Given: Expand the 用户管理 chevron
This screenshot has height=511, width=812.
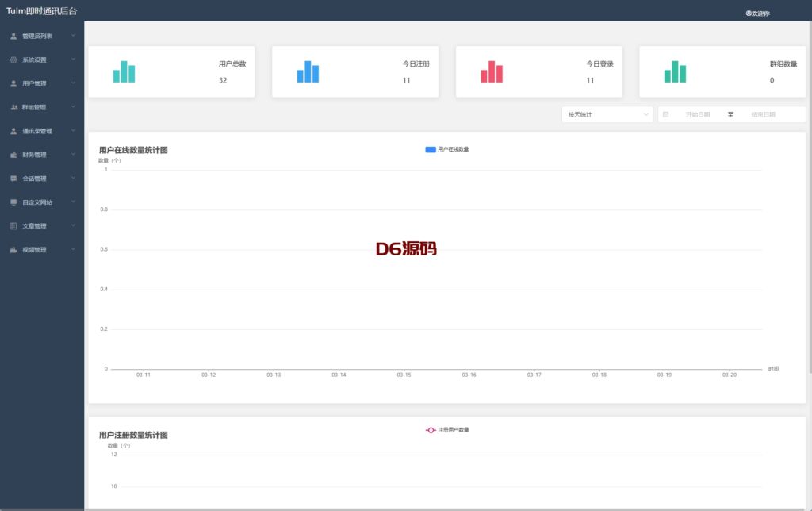Looking at the screenshot, I should pyautogui.click(x=73, y=83).
